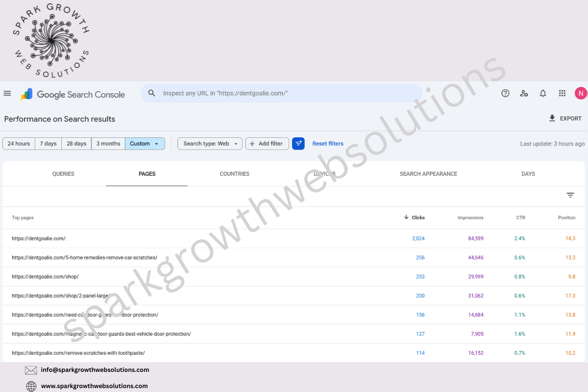Image resolution: width=588 pixels, height=392 pixels.
Task: Open the notifications bell
Action: 543,93
